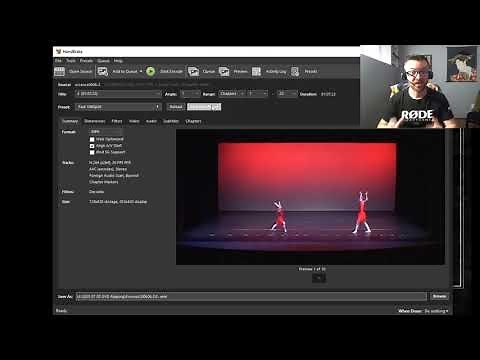Start encoding with the green play icon
Image resolution: width=480 pixels, height=360 pixels.
(x=151, y=71)
